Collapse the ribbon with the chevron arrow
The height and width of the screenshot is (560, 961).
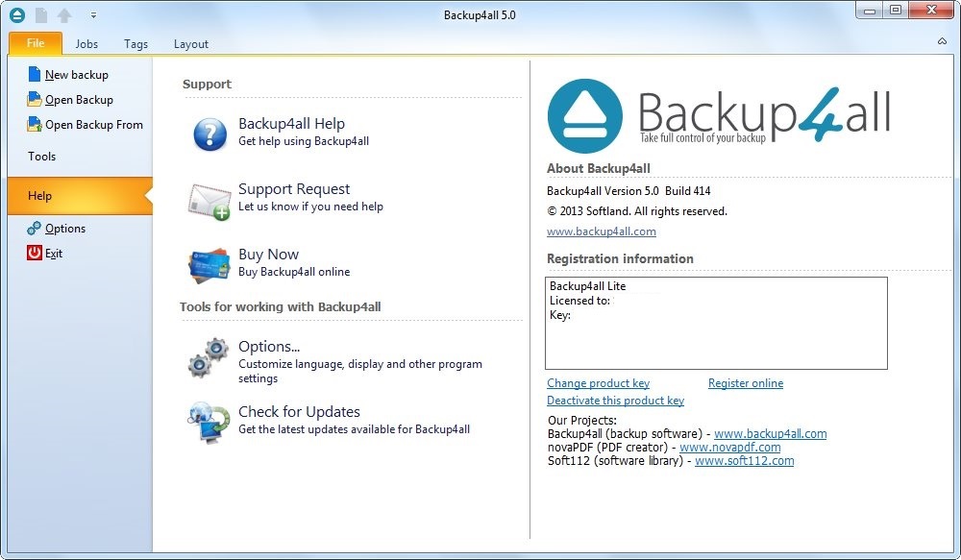click(x=942, y=41)
